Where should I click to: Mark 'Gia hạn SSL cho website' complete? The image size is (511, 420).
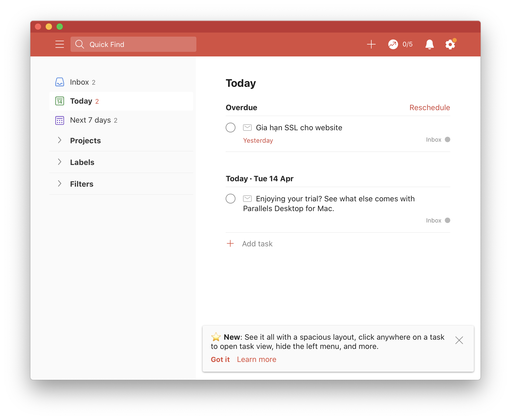231,128
